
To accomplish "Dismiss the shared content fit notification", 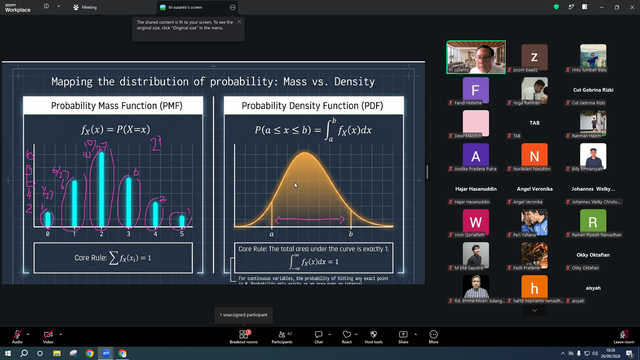I will [x=239, y=22].
